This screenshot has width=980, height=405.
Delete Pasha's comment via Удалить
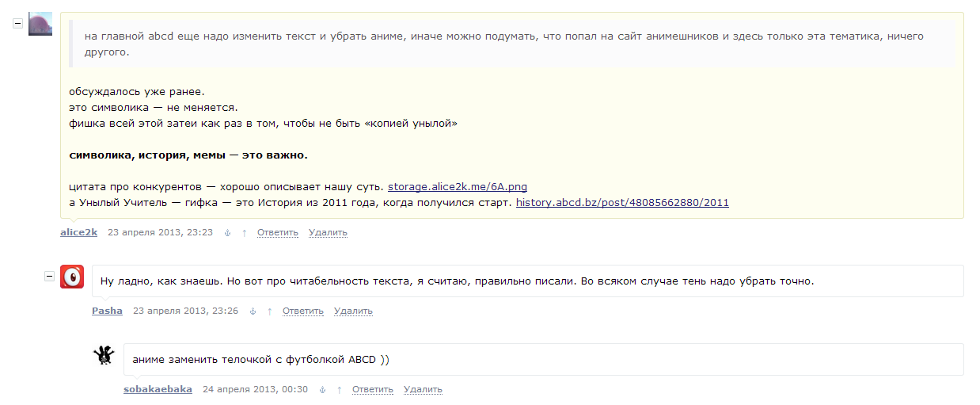pos(353,311)
